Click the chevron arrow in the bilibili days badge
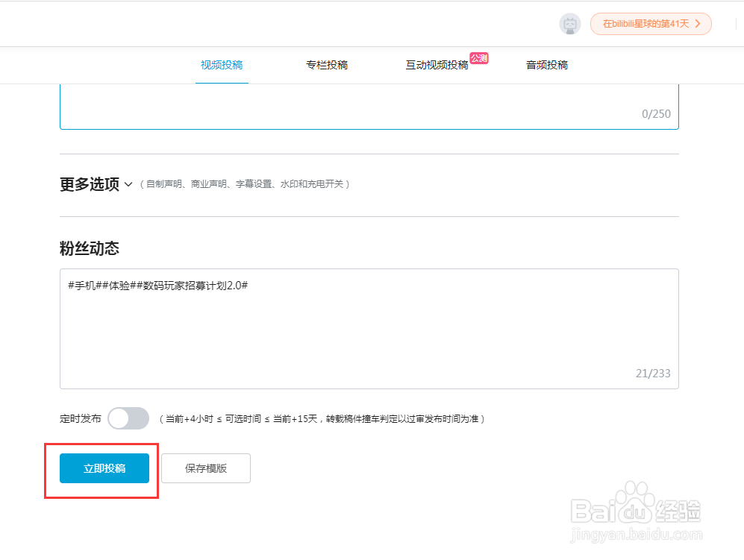This screenshot has height=560, width=744. click(x=698, y=24)
